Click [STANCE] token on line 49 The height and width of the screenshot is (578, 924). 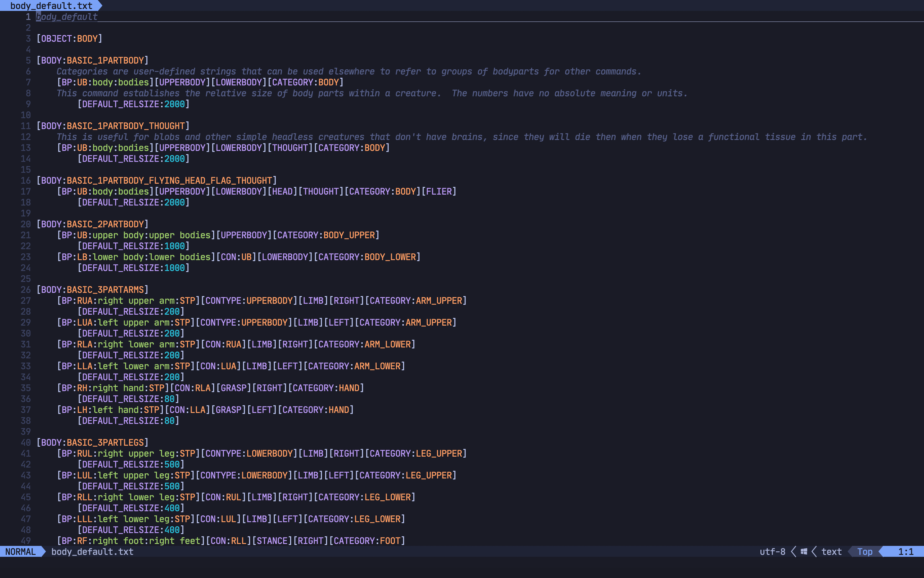tap(272, 541)
